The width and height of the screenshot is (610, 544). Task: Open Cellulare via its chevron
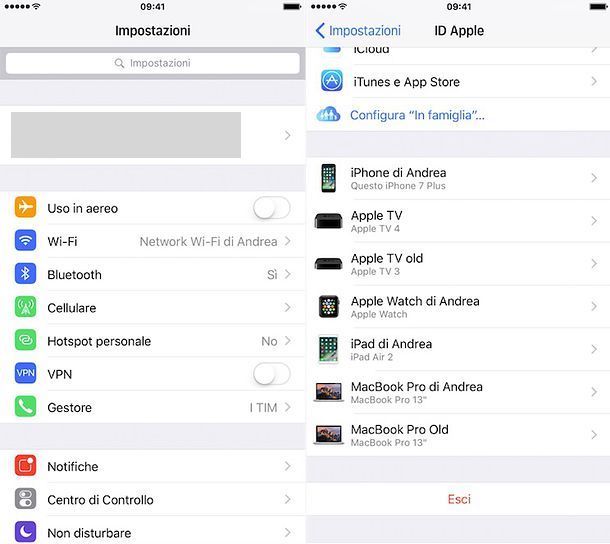287,307
